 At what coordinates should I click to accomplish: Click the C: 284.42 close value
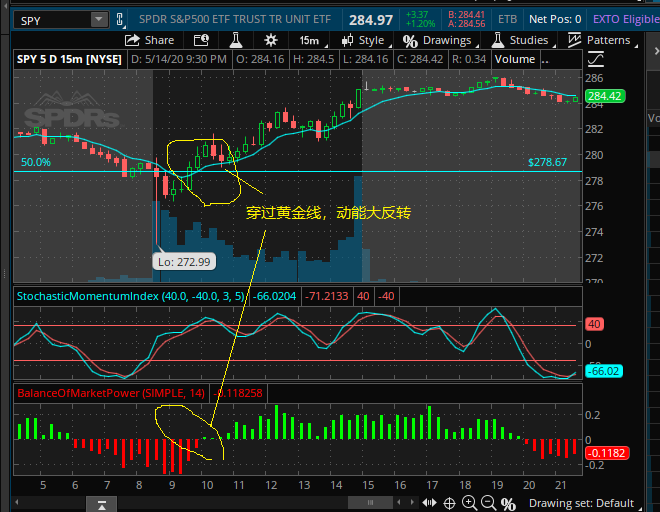click(420, 59)
